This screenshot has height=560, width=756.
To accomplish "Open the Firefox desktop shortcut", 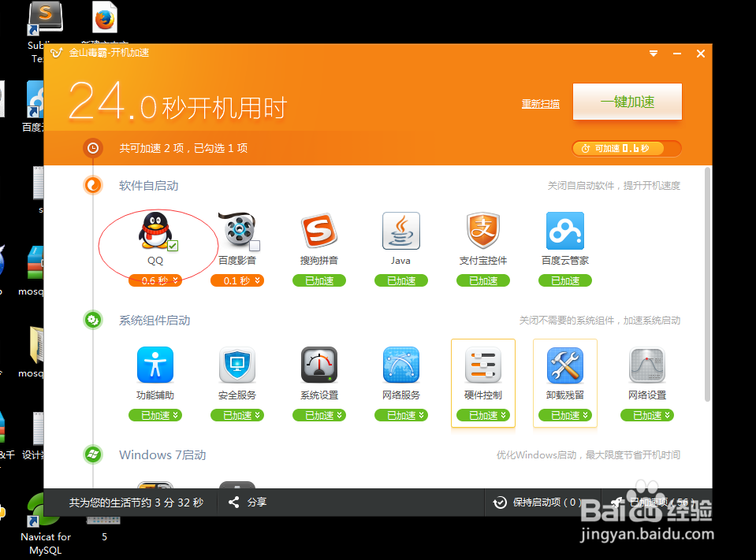I will (x=105, y=18).
